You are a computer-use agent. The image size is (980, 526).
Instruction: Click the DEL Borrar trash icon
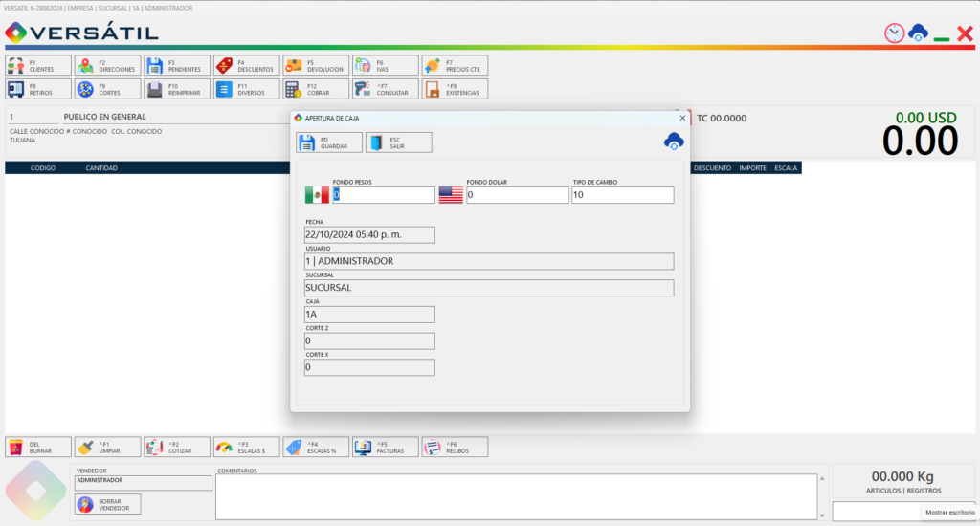pyautogui.click(x=16, y=448)
